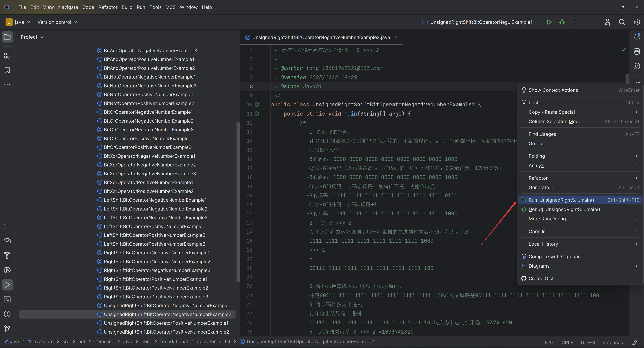The height and width of the screenshot is (348, 644).
Task: Open the editor tab options vertical dots
Action: click(622, 37)
